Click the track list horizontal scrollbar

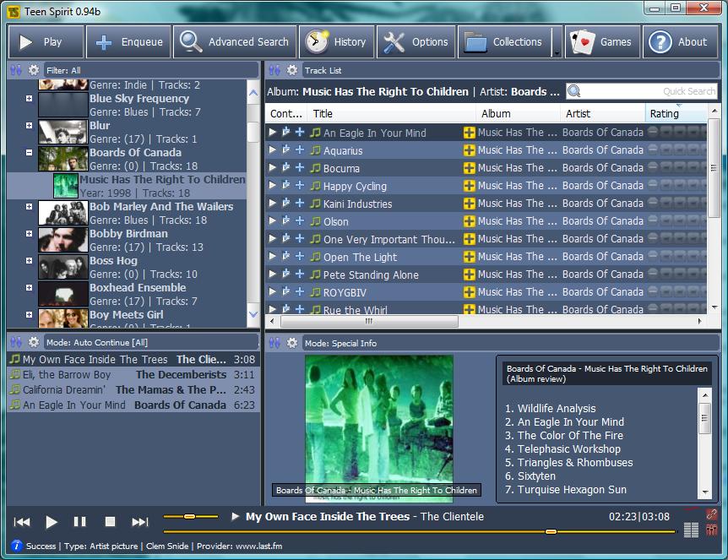(369, 321)
